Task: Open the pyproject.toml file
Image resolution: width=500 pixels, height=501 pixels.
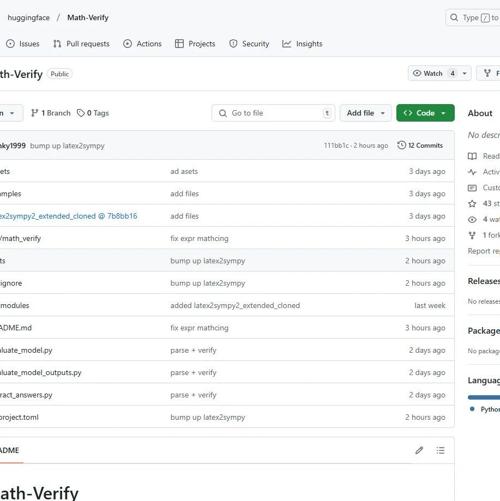Action: click(x=19, y=417)
